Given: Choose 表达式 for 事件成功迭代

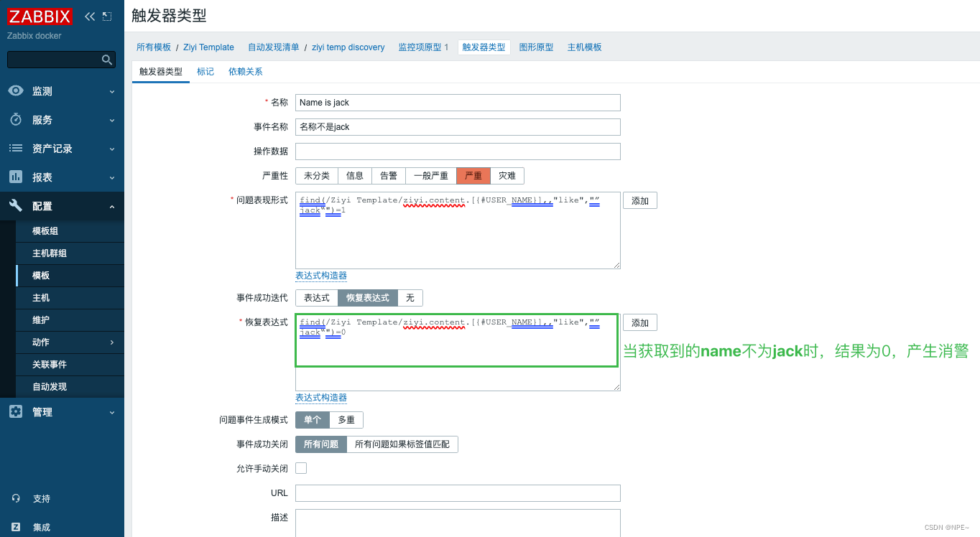Looking at the screenshot, I should pos(317,298).
